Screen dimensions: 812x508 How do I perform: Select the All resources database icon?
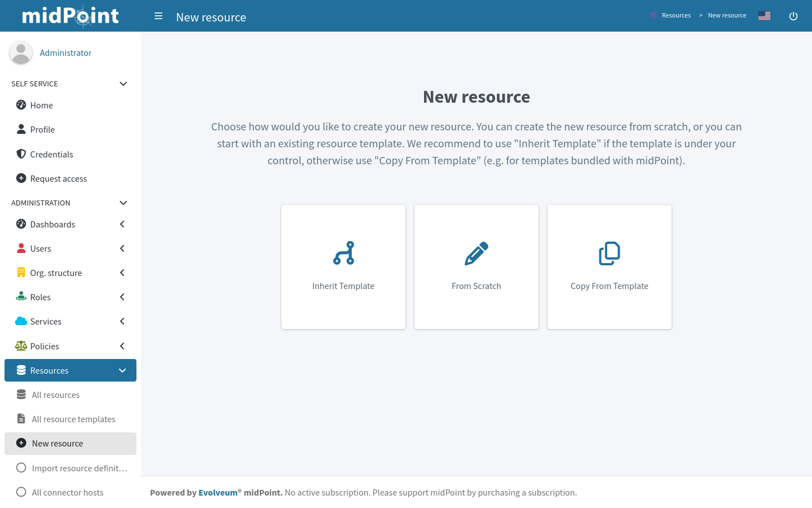click(21, 395)
